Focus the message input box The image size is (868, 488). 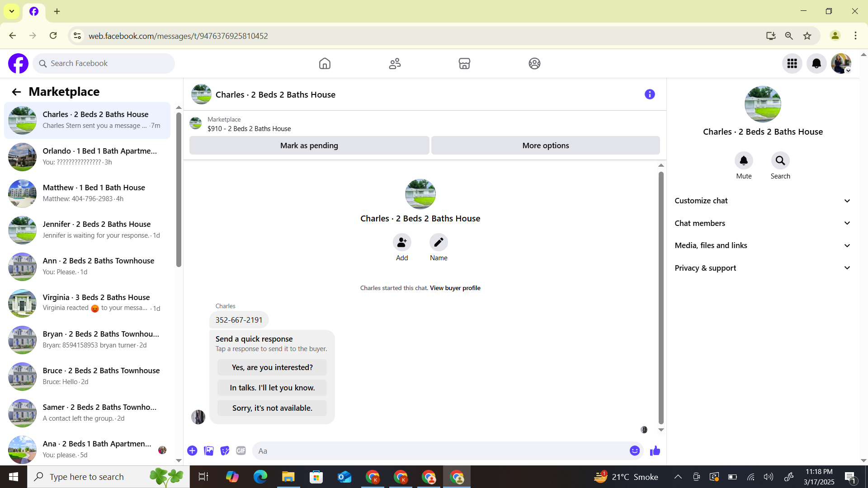click(x=441, y=451)
